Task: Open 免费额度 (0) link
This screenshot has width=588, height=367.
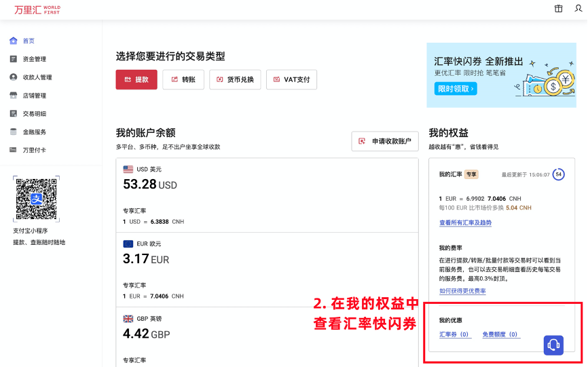Action: pos(501,334)
